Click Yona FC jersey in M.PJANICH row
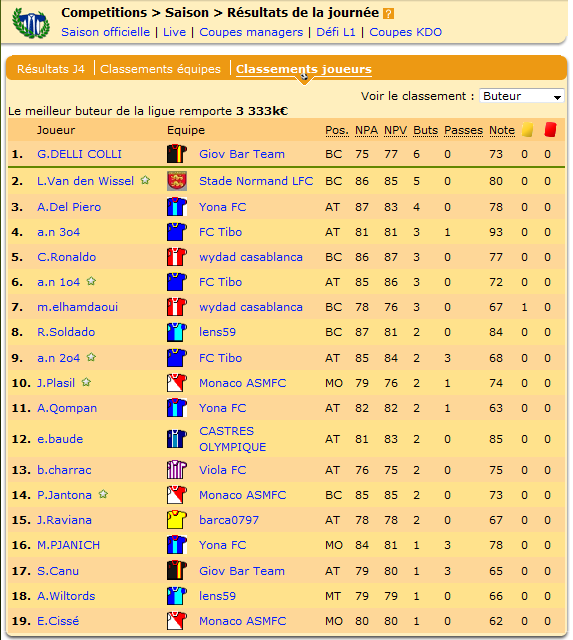573x640 pixels. point(177,545)
